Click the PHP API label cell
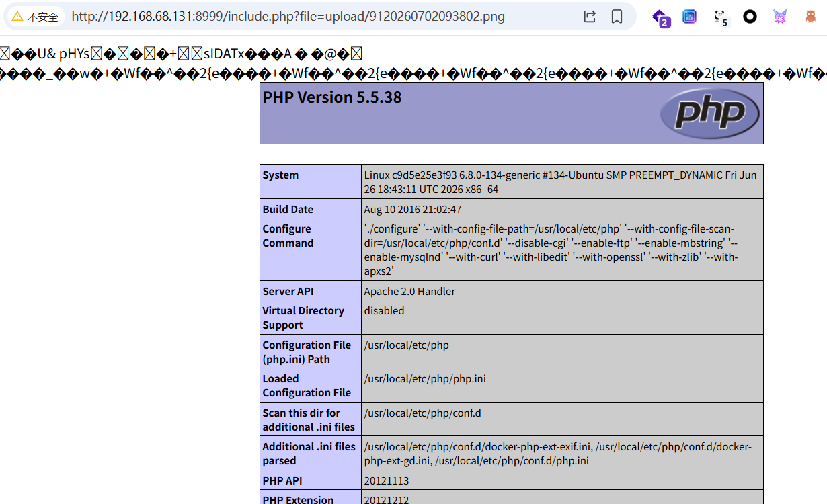The height and width of the screenshot is (504, 827). coord(311,480)
